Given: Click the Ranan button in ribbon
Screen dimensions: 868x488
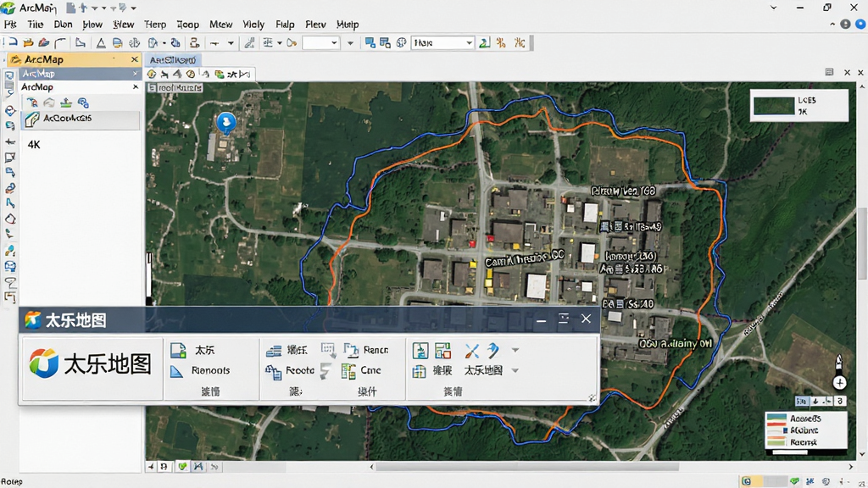Looking at the screenshot, I should point(366,350).
